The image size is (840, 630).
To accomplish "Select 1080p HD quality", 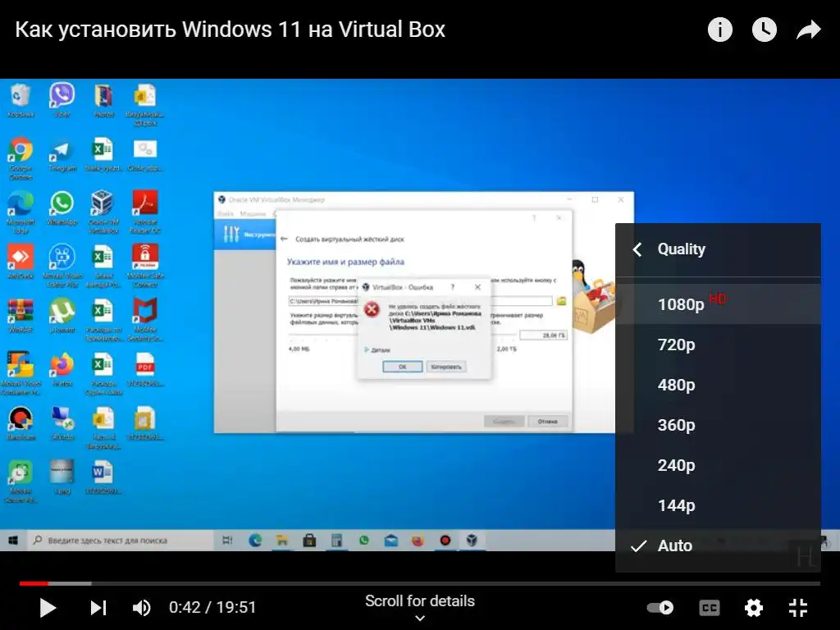I will (x=718, y=304).
